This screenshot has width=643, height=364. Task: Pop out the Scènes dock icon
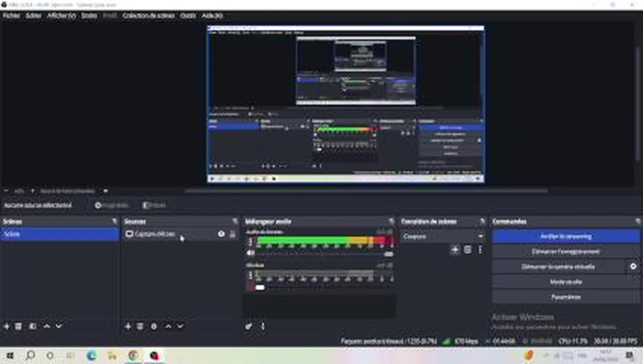point(115,221)
